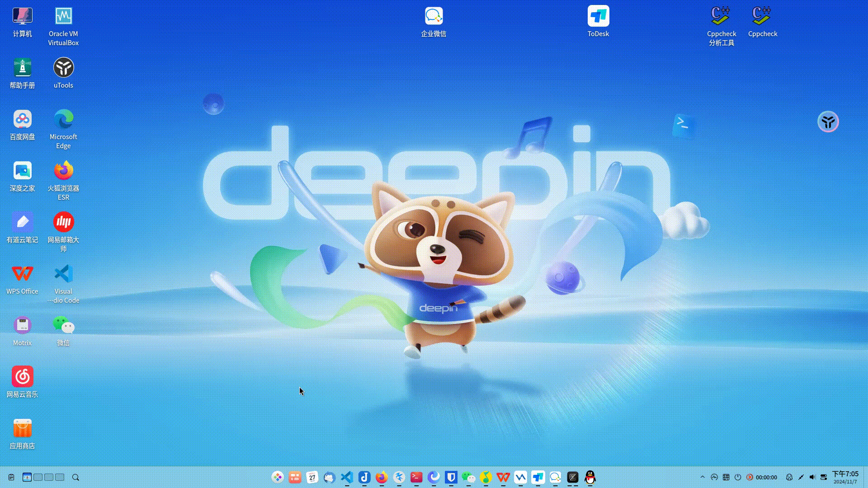Start the screen recording timer button
Screen dimensions: 868x488
[x=762, y=477]
